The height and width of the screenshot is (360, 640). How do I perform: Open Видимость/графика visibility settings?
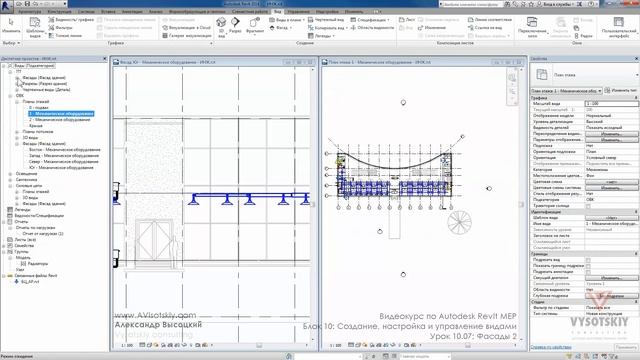tap(71, 20)
